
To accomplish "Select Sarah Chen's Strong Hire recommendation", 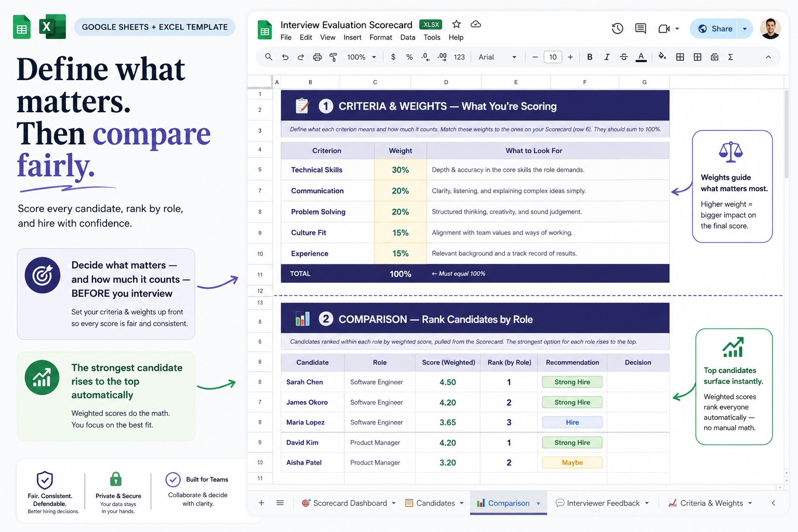I will (x=572, y=382).
